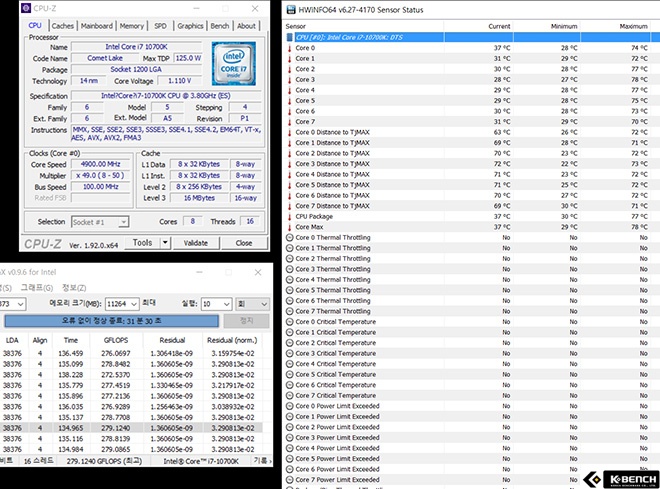Select the LinX result row with 276.0697 GFLOPS
This screenshot has height=489, width=660.
point(131,353)
